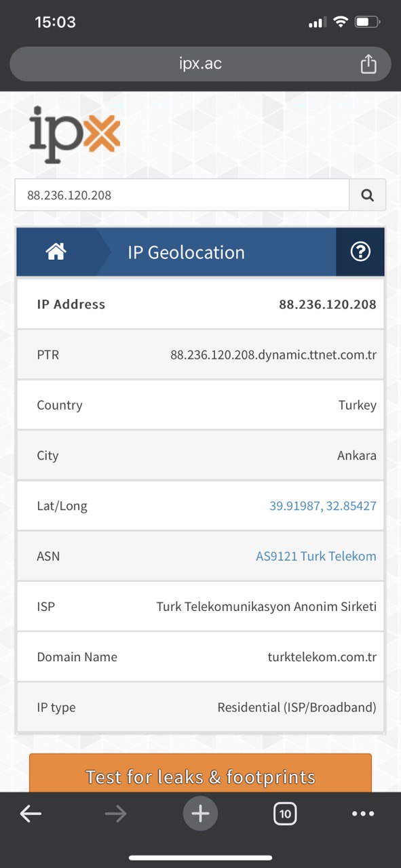
Task: Tap the turktelekom.com.tr domain value
Action: tap(322, 657)
